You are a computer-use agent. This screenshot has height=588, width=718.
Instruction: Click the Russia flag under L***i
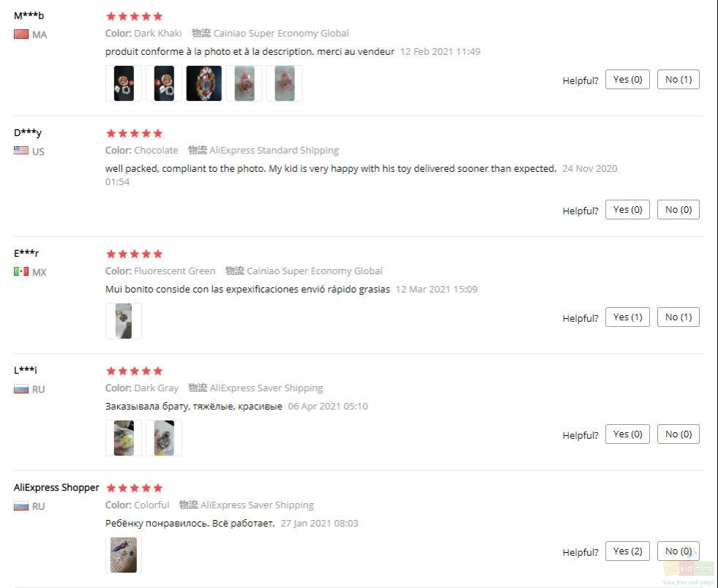[x=21, y=389]
